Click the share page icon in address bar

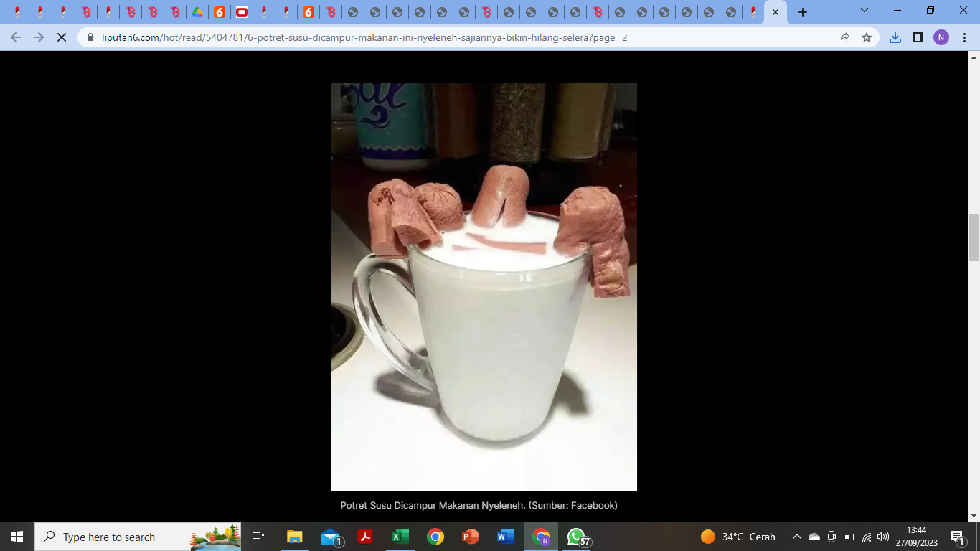[x=844, y=37]
